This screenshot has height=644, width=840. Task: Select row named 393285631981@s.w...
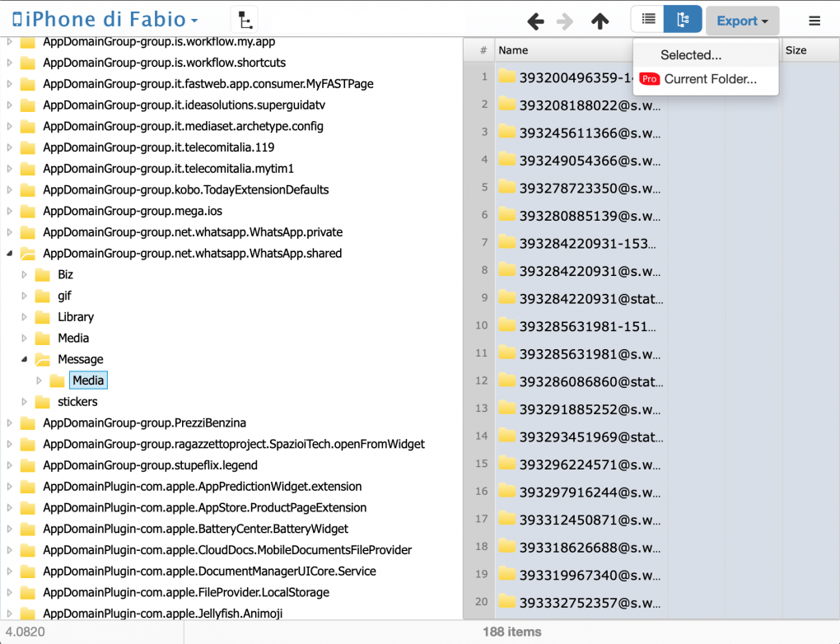[x=590, y=354]
